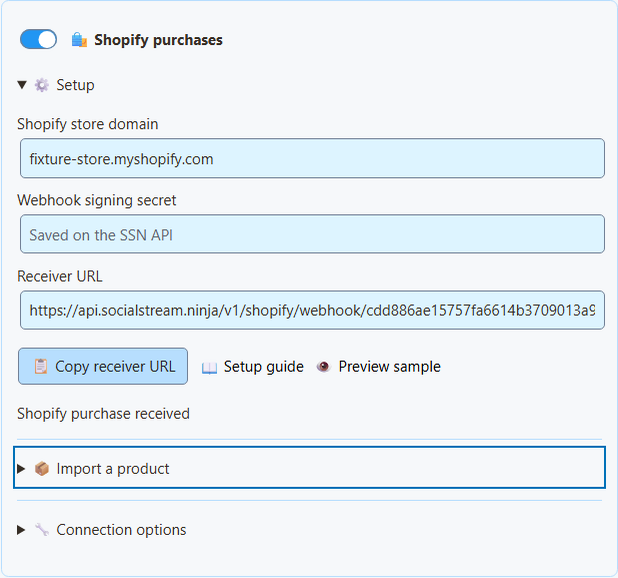
Task: Expand the Import a product section
Action: [x=309, y=468]
